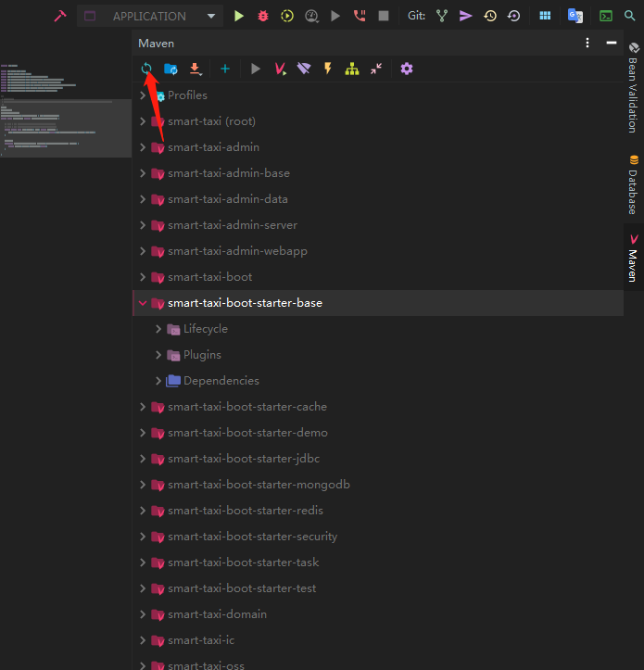This screenshot has width=644, height=670.
Task: Select smart-taxi-domain row
Action: [378, 614]
